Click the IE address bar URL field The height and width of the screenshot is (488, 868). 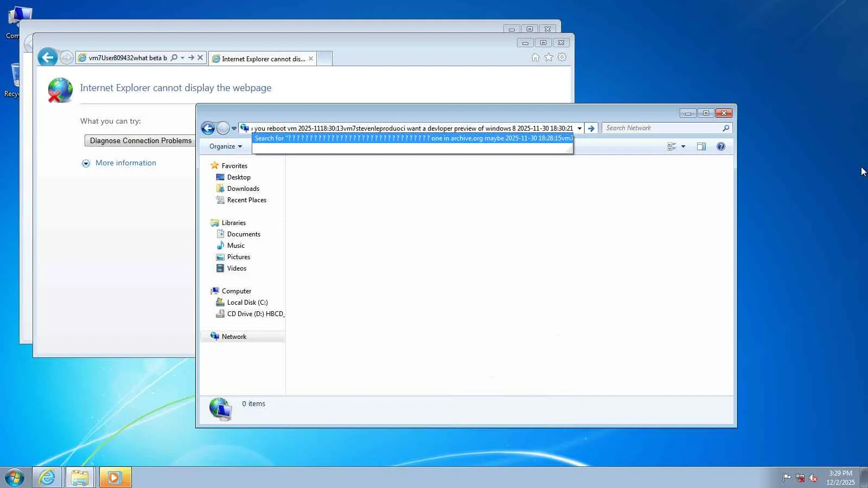[x=127, y=58]
